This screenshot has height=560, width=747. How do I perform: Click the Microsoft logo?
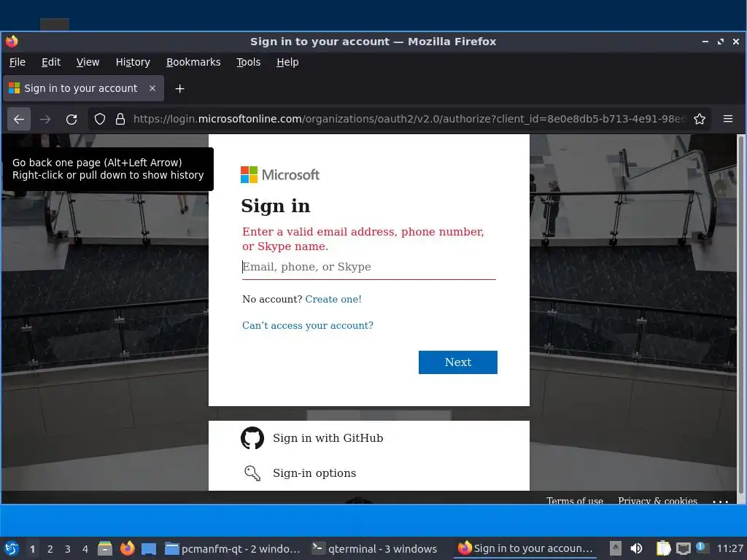point(280,175)
